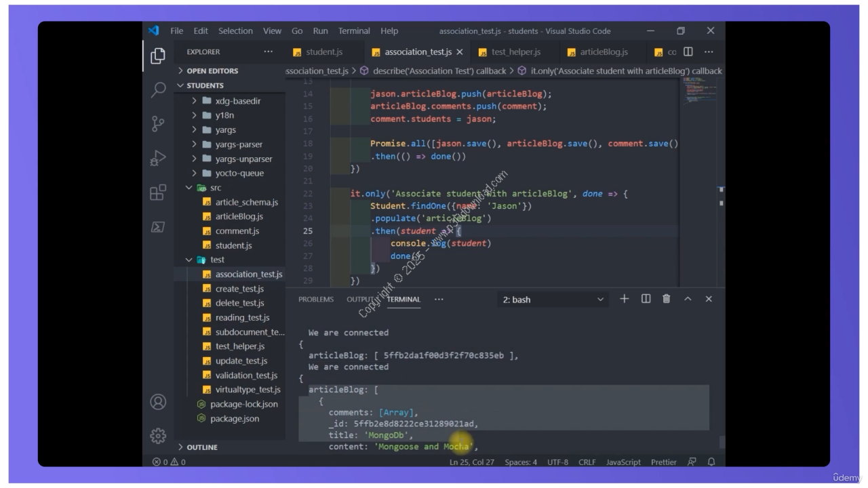The image size is (868, 488).
Task: Close the association_test.js tab
Action: 460,52
